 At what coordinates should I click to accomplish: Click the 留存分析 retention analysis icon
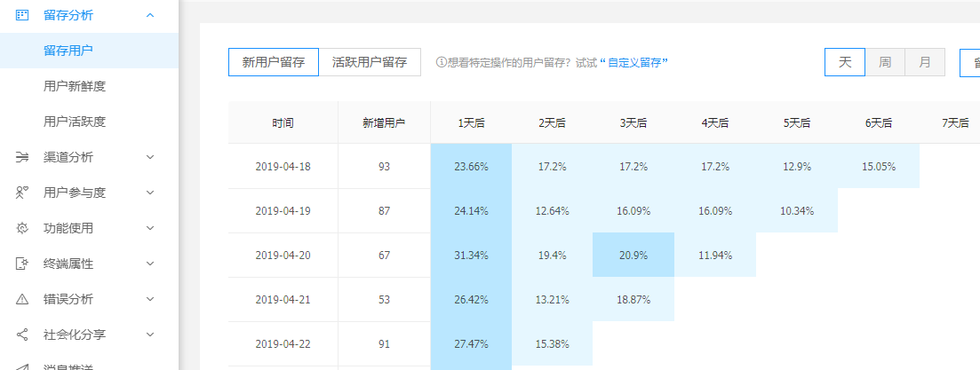click(x=22, y=15)
